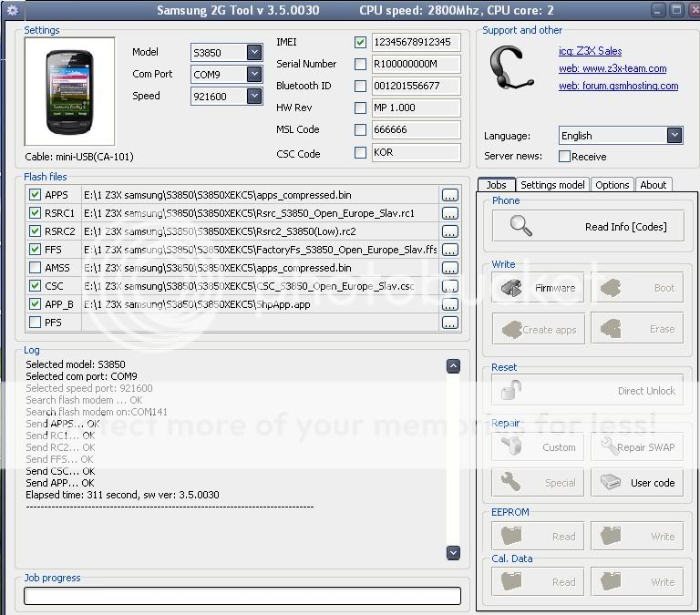Uncheck the APPS flash file checkbox

(x=35, y=195)
